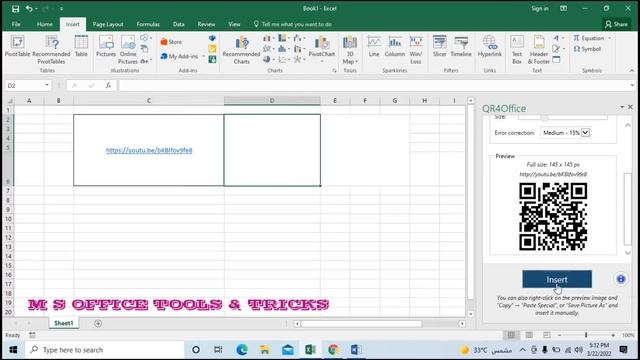
Task: Open the Office Store add-ins
Action: pos(171,42)
